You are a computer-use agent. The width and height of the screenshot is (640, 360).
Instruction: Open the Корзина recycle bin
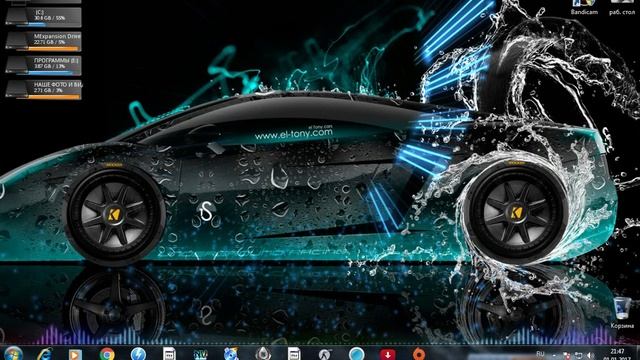coord(622,313)
